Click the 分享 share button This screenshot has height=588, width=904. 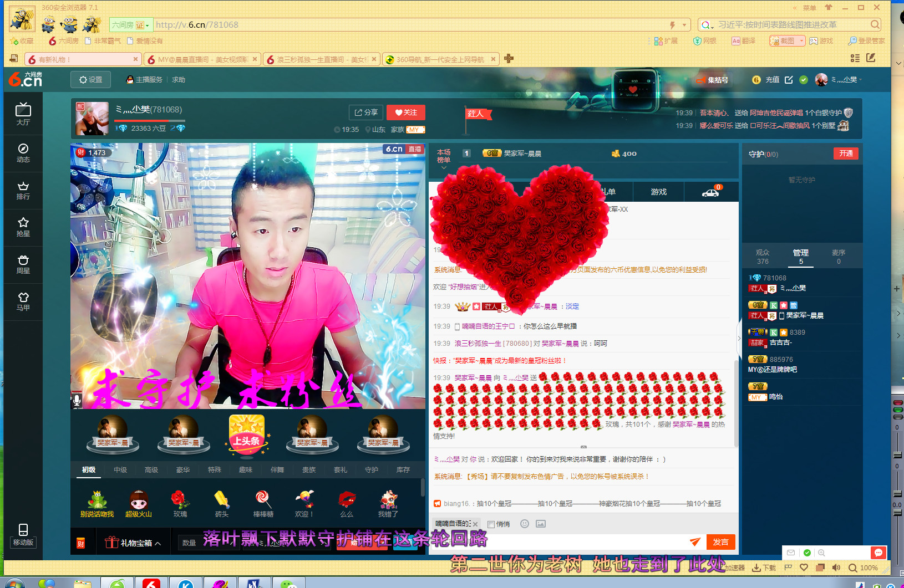click(366, 113)
